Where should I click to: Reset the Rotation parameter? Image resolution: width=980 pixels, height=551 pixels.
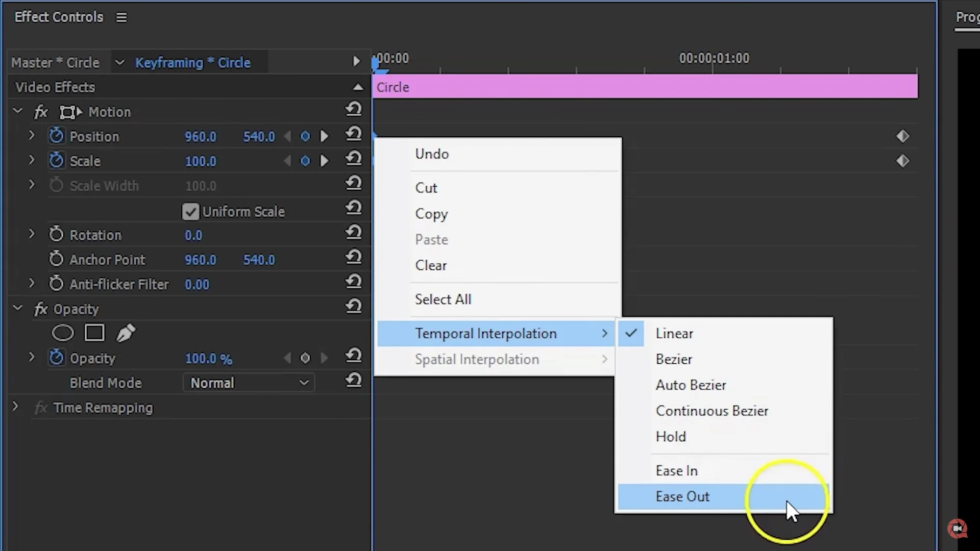coord(353,233)
